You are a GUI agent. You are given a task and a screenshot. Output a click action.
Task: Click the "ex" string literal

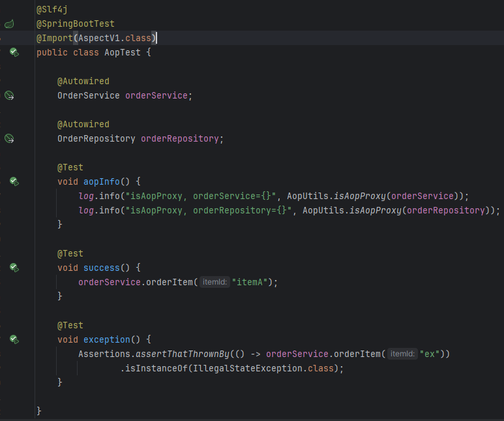point(430,354)
